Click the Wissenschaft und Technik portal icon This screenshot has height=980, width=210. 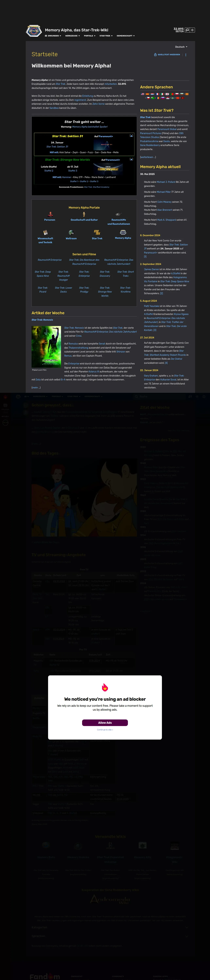45,232
